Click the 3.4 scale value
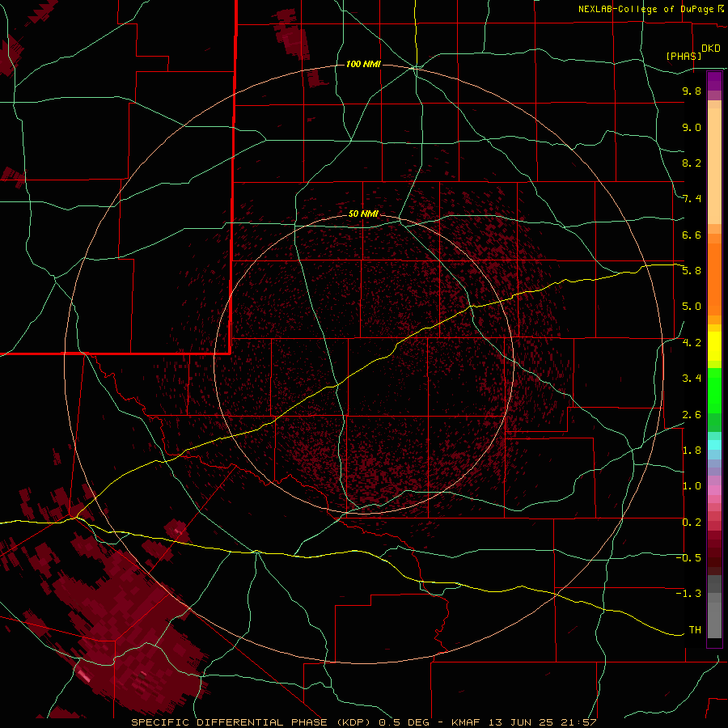Image resolution: width=728 pixels, height=728 pixels. 692,379
